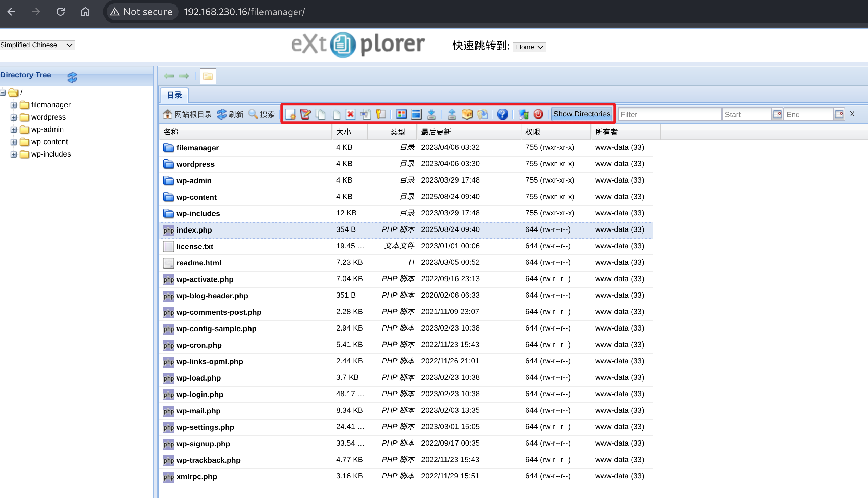868x498 pixels.
Task: Expand the wp-content tree node
Action: point(14,142)
